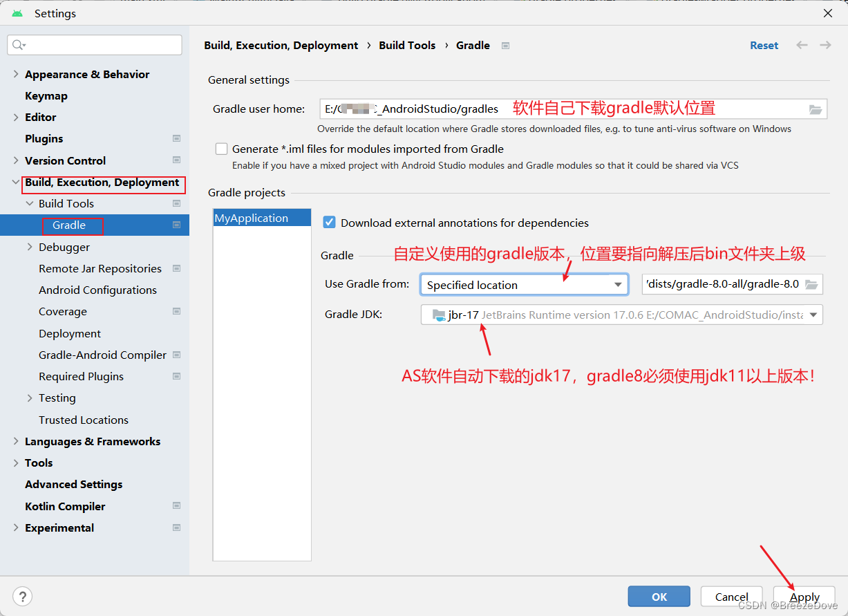Select Deployment in the settings tree
The height and width of the screenshot is (616, 848).
pyautogui.click(x=70, y=333)
